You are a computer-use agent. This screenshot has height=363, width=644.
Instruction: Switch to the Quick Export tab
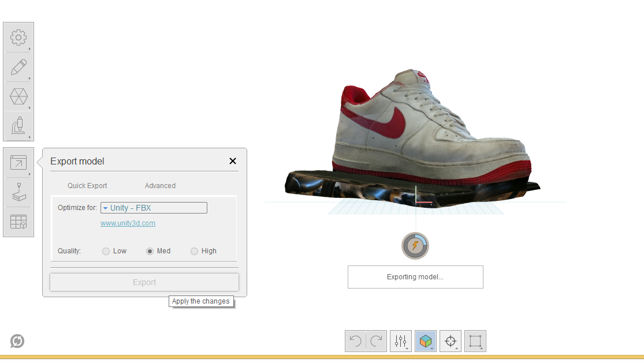(87, 186)
